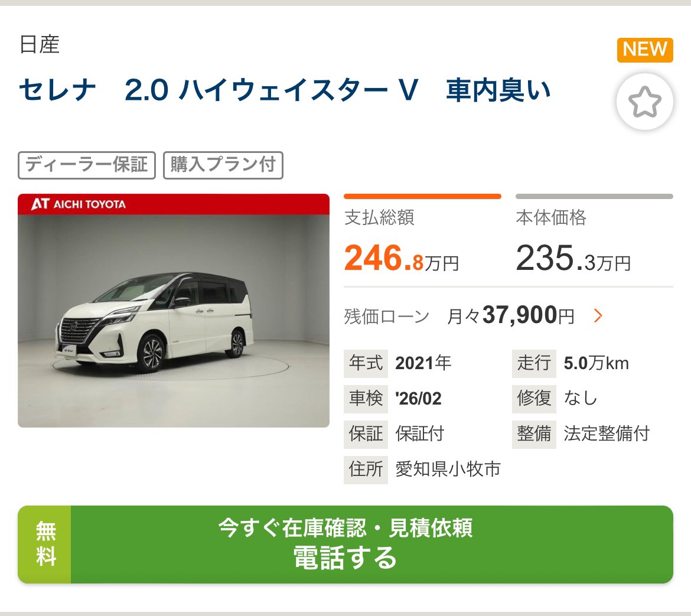This screenshot has height=616, width=691.
Task: Click the 年式 2021年 value
Action: (x=423, y=364)
